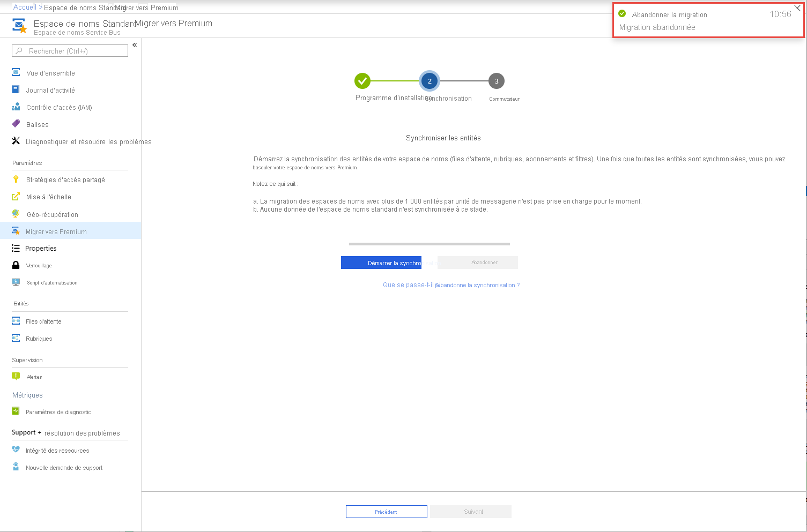Click the Accueil breadcrumb link
The image size is (807, 532).
point(25,7)
